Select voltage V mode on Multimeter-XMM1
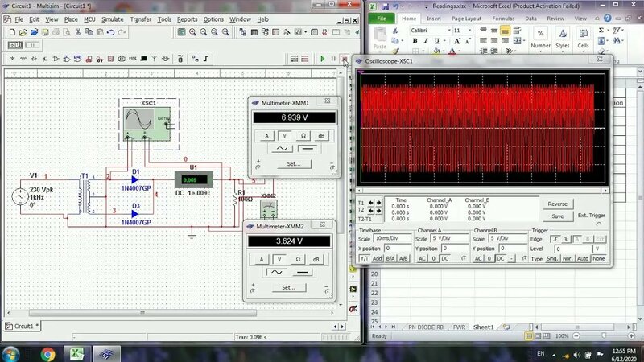Image resolution: width=644 pixels, height=362 pixels. click(x=284, y=136)
